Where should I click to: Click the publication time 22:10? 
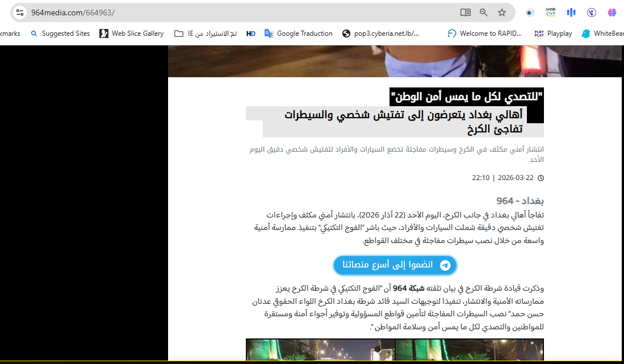tap(480, 178)
